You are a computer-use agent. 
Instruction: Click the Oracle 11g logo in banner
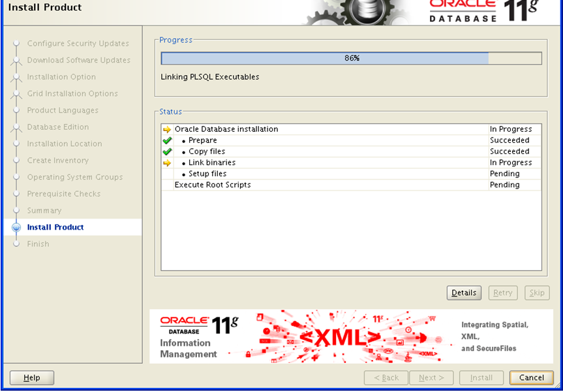pyautogui.click(x=199, y=325)
